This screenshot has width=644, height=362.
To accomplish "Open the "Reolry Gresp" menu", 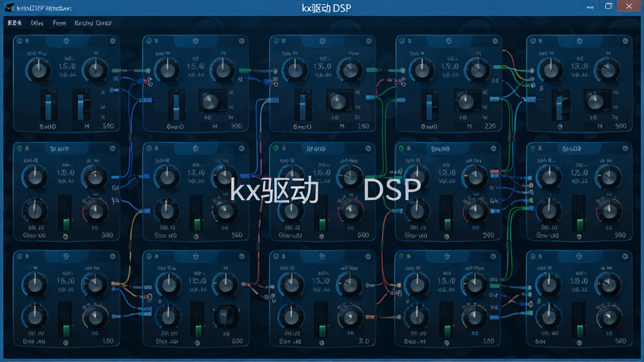I will pos(93,23).
